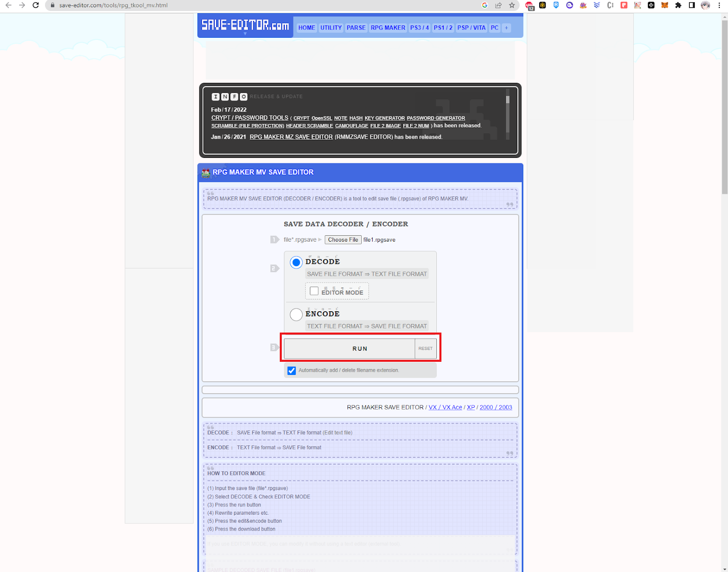Open the RPG MAKER menu
728x572 pixels.
pos(388,28)
